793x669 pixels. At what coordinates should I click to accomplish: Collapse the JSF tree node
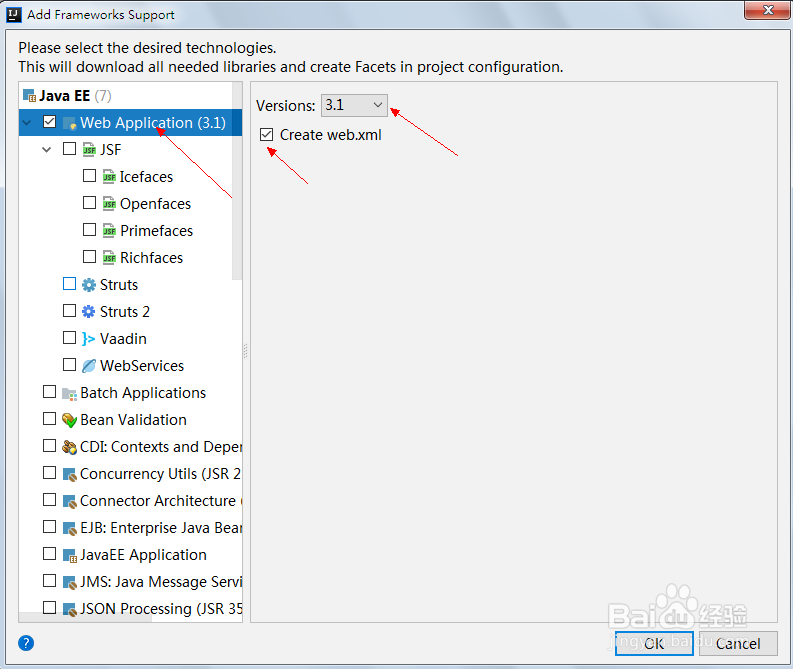click(x=47, y=150)
